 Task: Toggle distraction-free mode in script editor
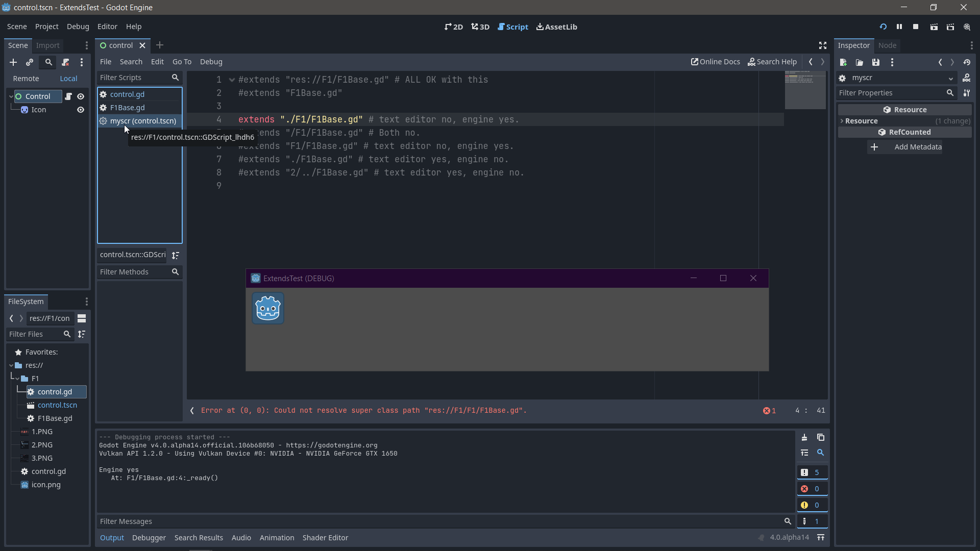click(x=822, y=45)
